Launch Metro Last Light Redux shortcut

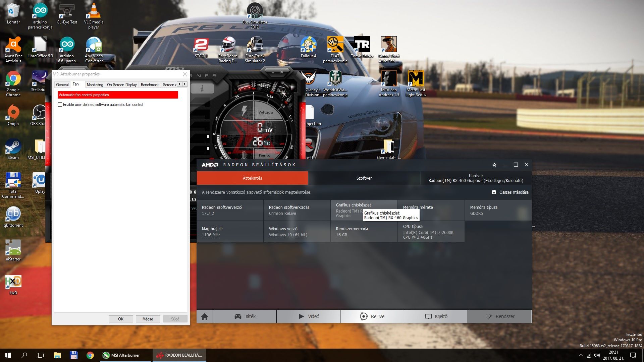click(x=416, y=83)
